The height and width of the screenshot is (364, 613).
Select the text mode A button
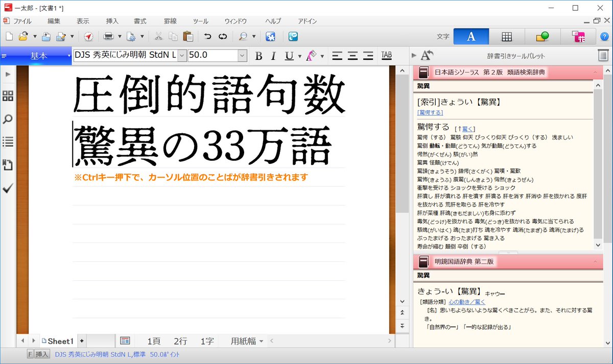(x=471, y=36)
